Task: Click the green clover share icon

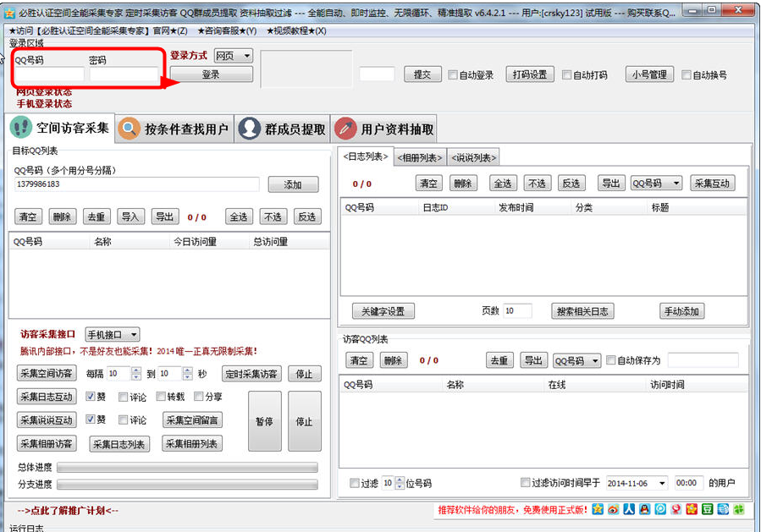Action: [x=738, y=510]
